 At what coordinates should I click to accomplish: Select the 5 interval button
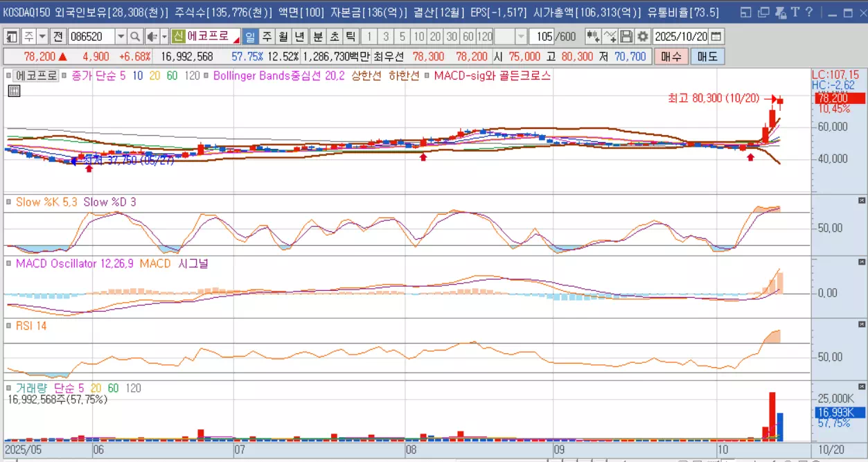coord(402,37)
